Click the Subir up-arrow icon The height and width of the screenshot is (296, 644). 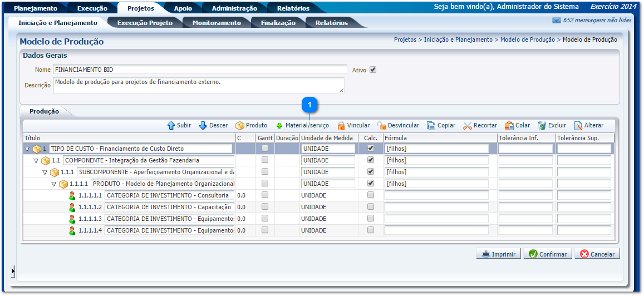click(x=171, y=126)
